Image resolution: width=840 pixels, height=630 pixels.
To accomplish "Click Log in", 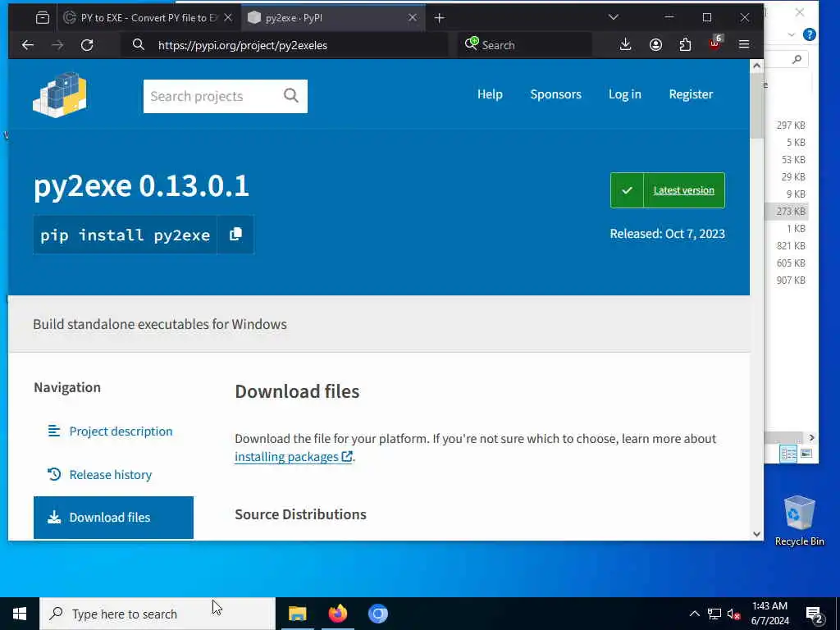I will click(624, 94).
